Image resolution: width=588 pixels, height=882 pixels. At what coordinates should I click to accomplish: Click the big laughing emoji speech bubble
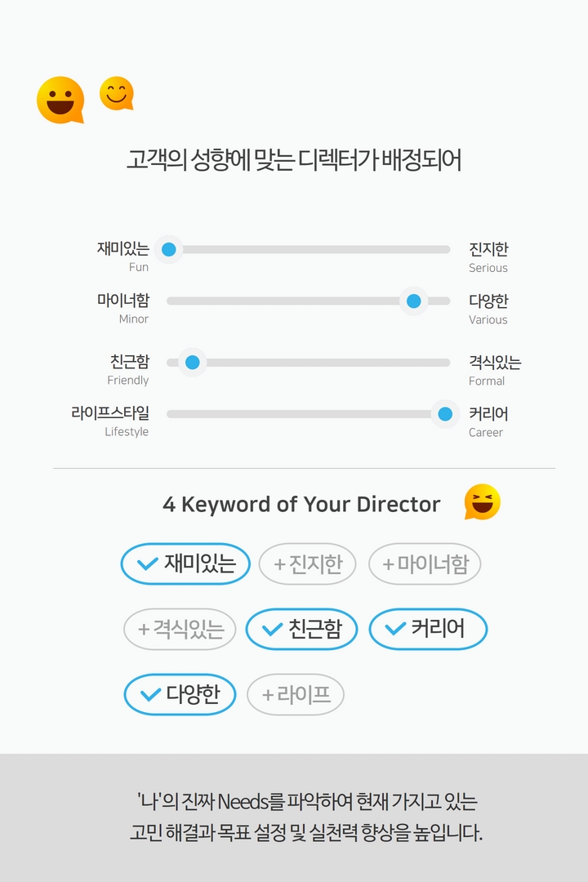pos(60,100)
